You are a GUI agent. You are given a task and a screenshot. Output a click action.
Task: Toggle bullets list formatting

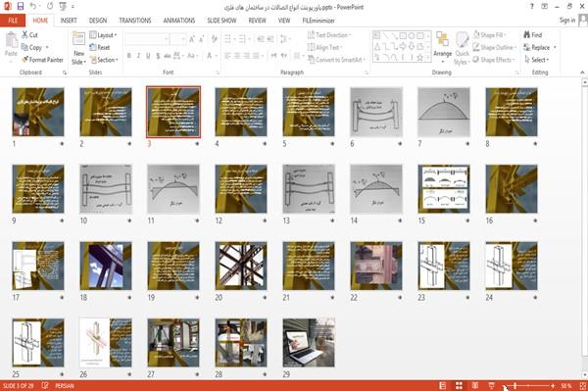click(227, 39)
